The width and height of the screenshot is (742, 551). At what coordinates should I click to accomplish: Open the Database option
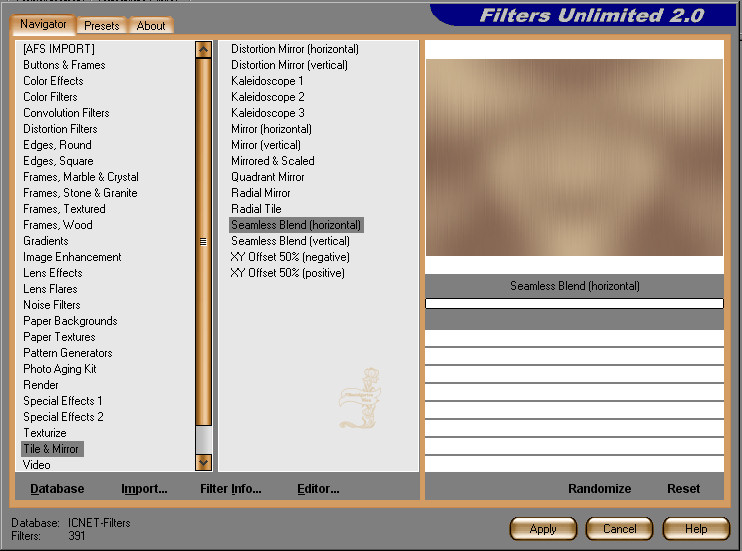[x=57, y=489]
